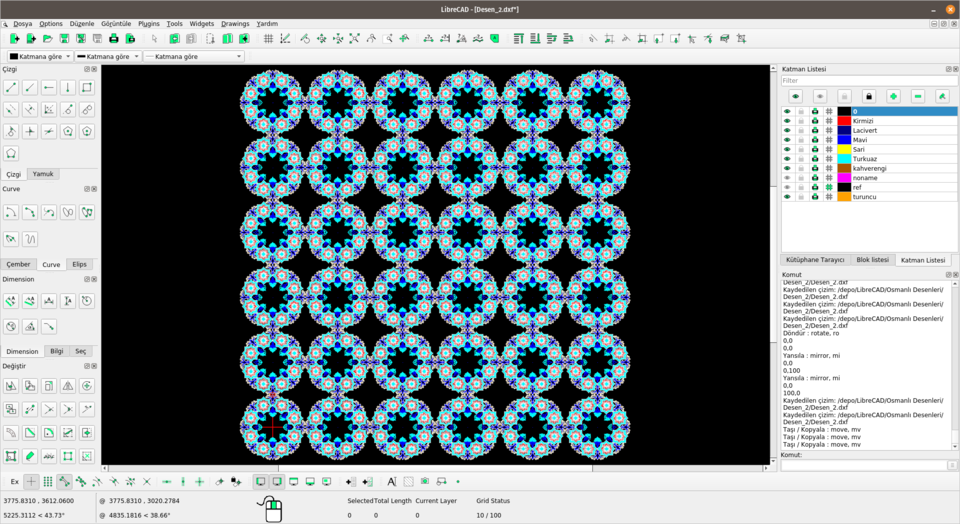Screen dimensions: 960x524
Task: Open the line type 'Katmana göre' dropdown
Action: (194, 56)
